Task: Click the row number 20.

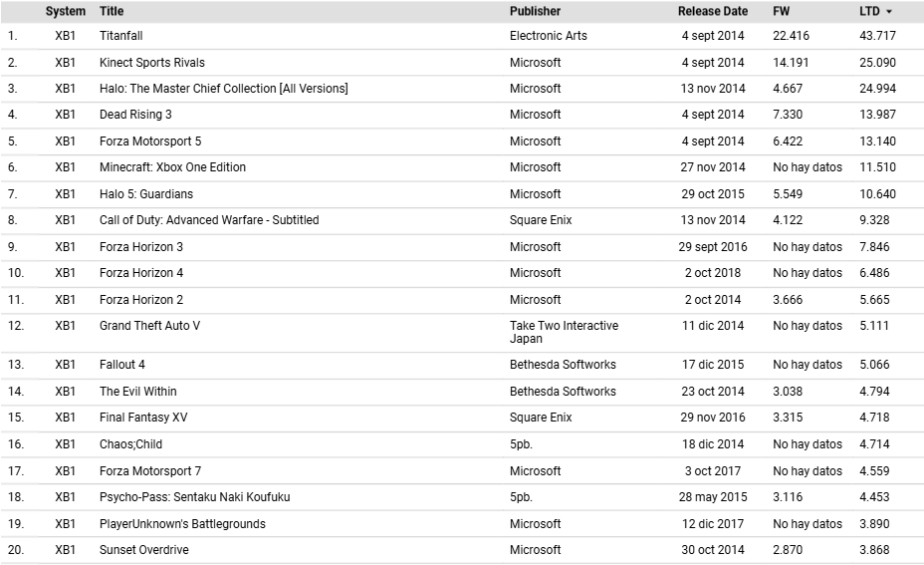Action: [16, 550]
